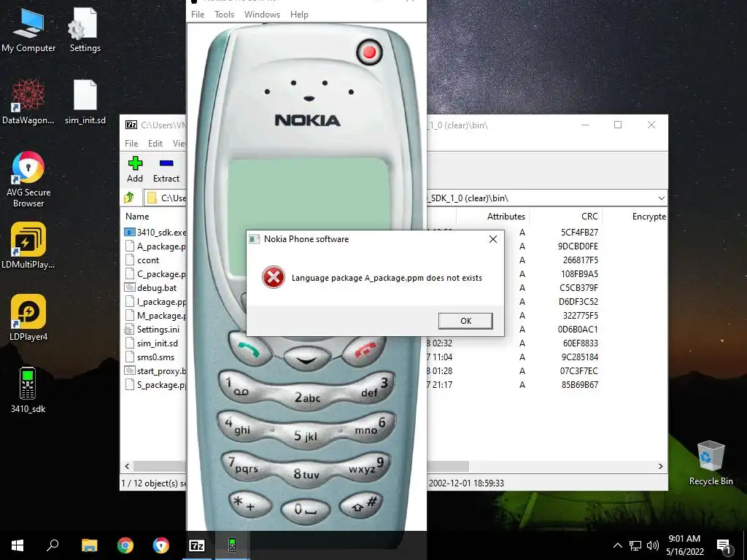This screenshot has width=747, height=560.
Task: Click the red power button on the Nokia phone
Action: point(369,52)
